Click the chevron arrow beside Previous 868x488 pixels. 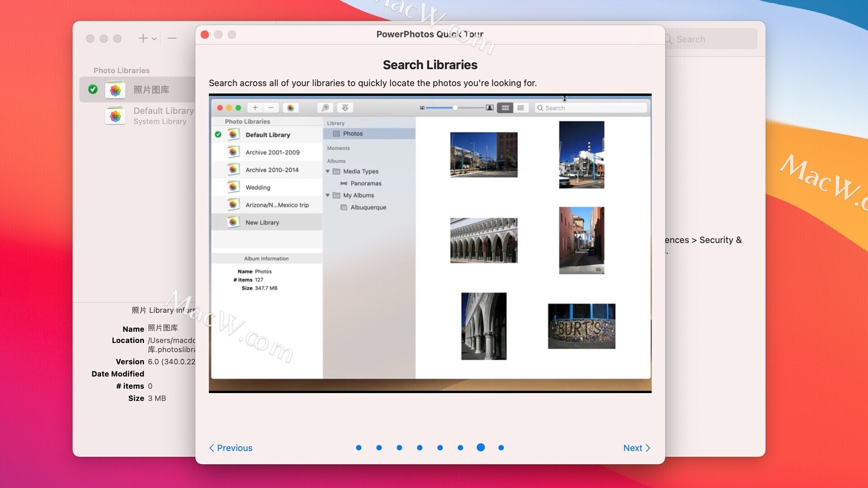212,448
